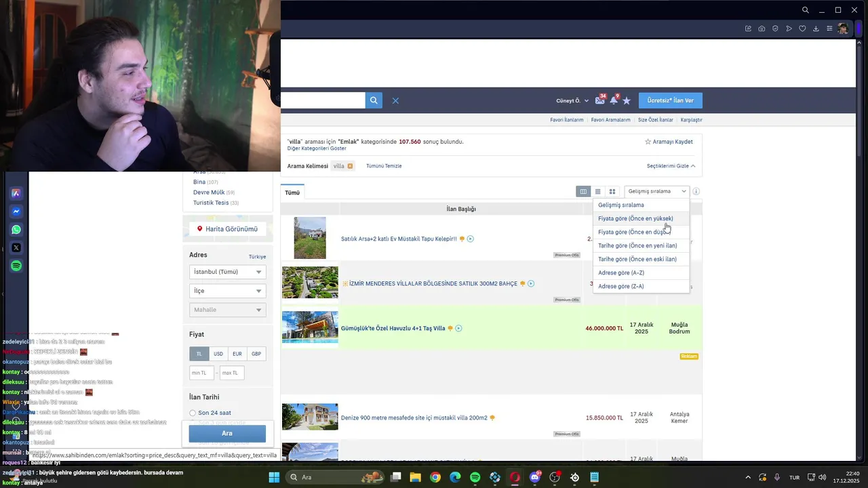The height and width of the screenshot is (488, 868).
Task: Open İlçe district dropdown
Action: [x=227, y=291]
